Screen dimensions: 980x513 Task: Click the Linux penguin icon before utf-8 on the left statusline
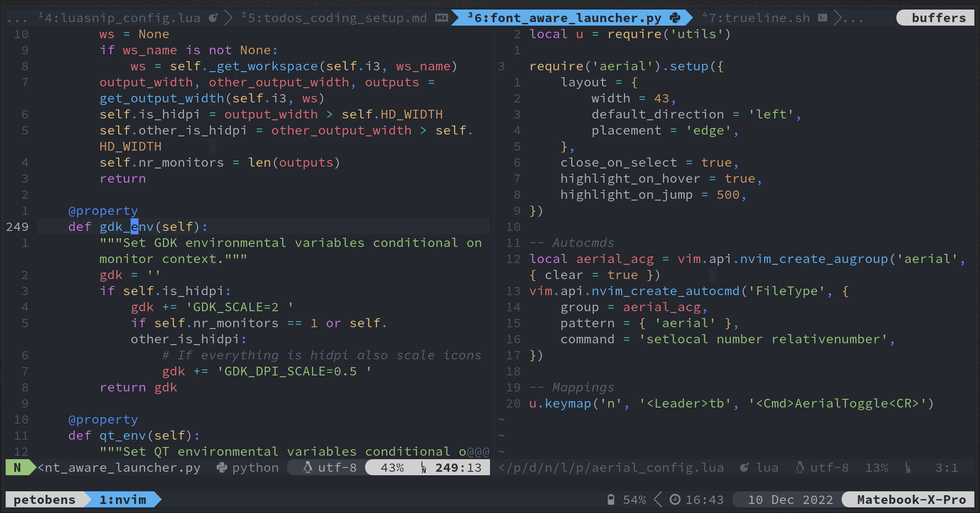tap(308, 467)
